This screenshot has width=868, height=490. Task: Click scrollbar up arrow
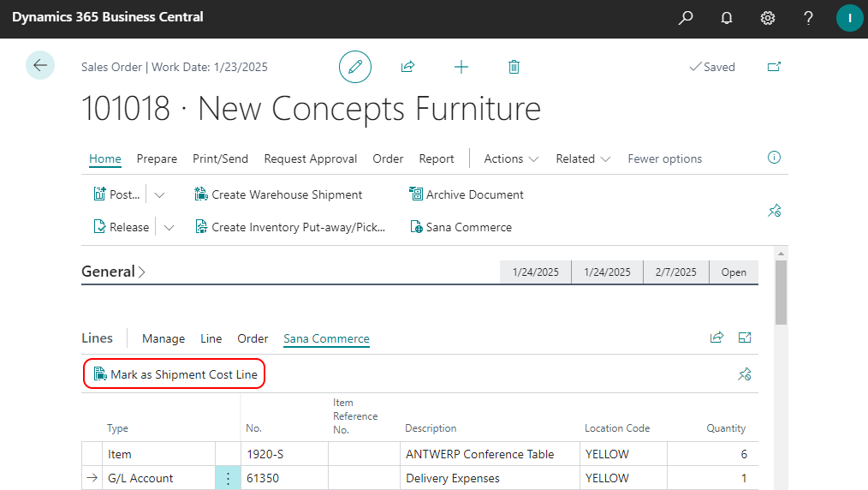[781, 254]
